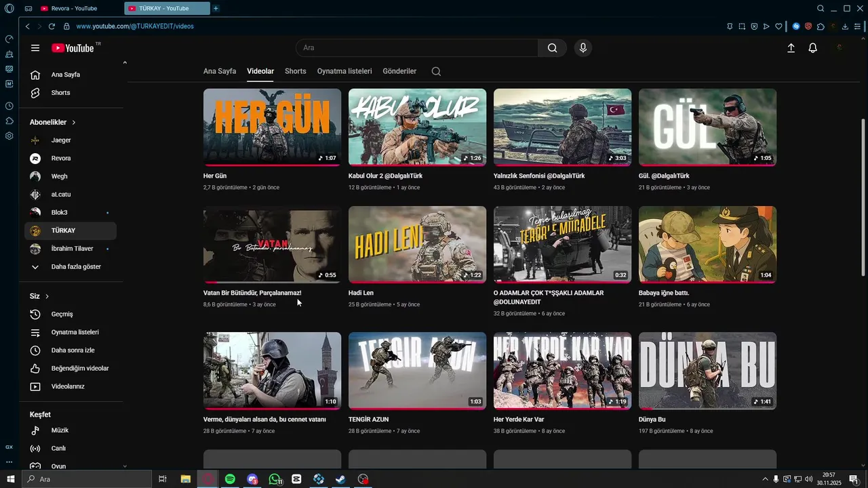Open the upload/create video icon
This screenshot has width=868, height=488.
tap(791, 48)
